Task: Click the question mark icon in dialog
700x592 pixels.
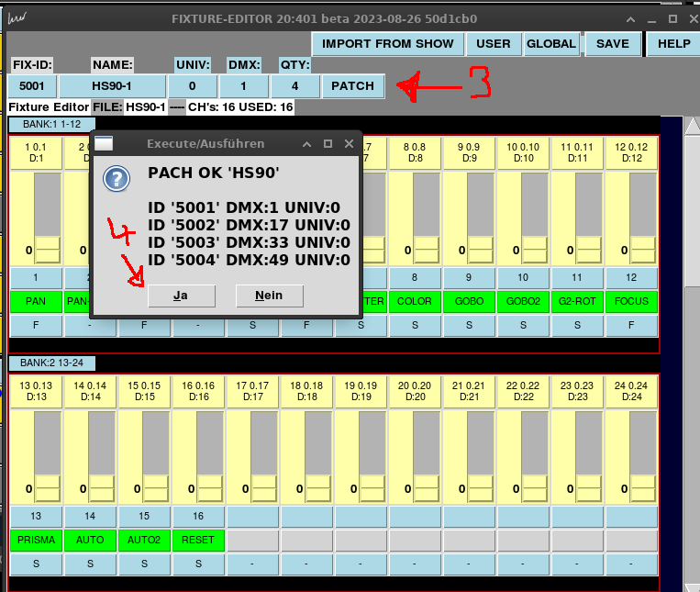Action: click(116, 179)
